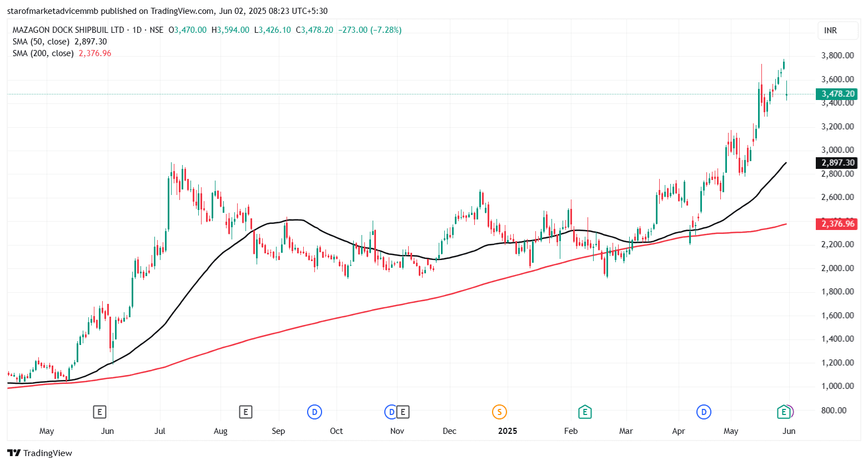Select the Aug label on the time axis
868x465 pixels.
220,431
